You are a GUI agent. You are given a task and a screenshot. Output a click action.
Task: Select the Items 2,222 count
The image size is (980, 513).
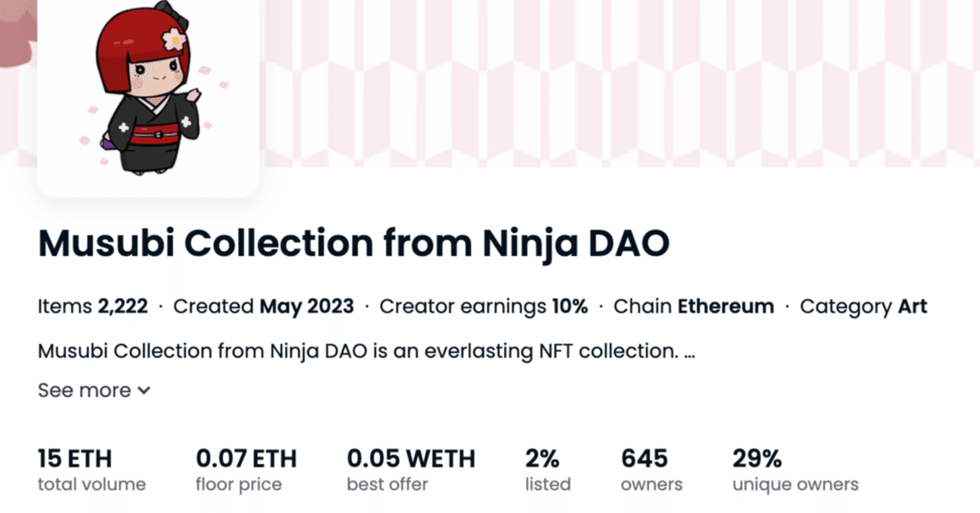tap(93, 307)
